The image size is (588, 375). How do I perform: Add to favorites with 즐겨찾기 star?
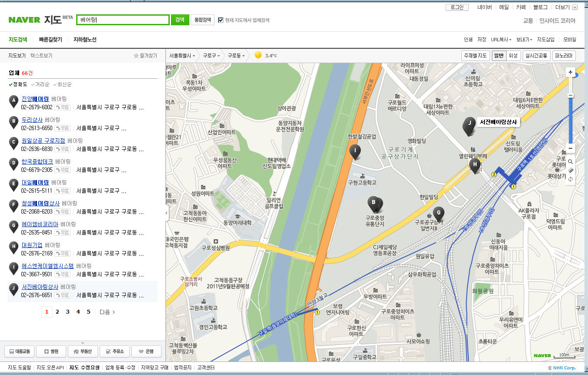(145, 56)
